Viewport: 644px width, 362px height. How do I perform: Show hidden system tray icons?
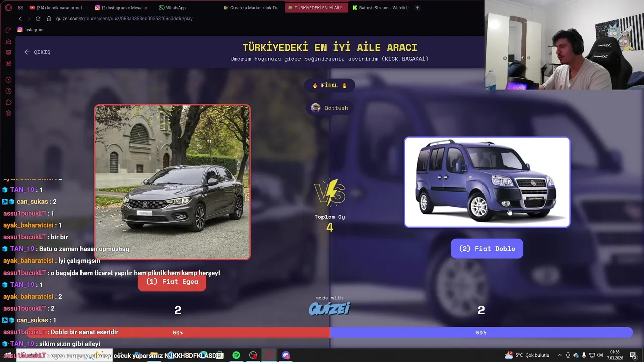(559, 355)
